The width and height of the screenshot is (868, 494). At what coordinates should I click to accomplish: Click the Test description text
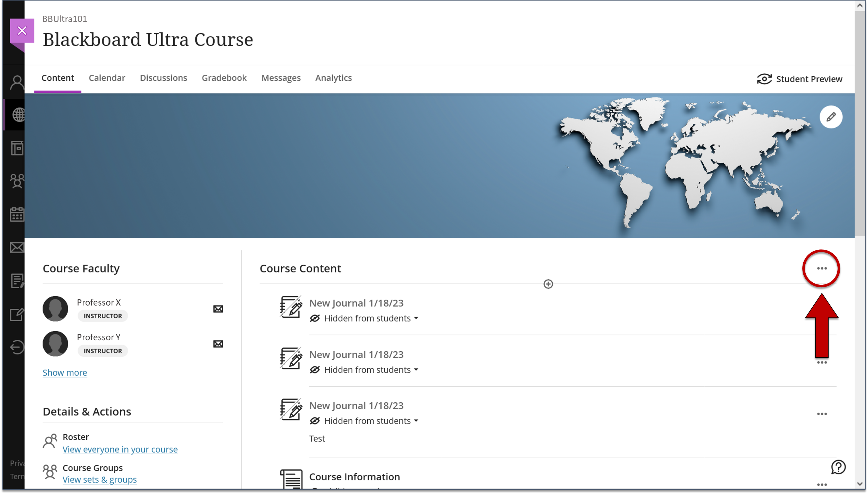tap(317, 438)
